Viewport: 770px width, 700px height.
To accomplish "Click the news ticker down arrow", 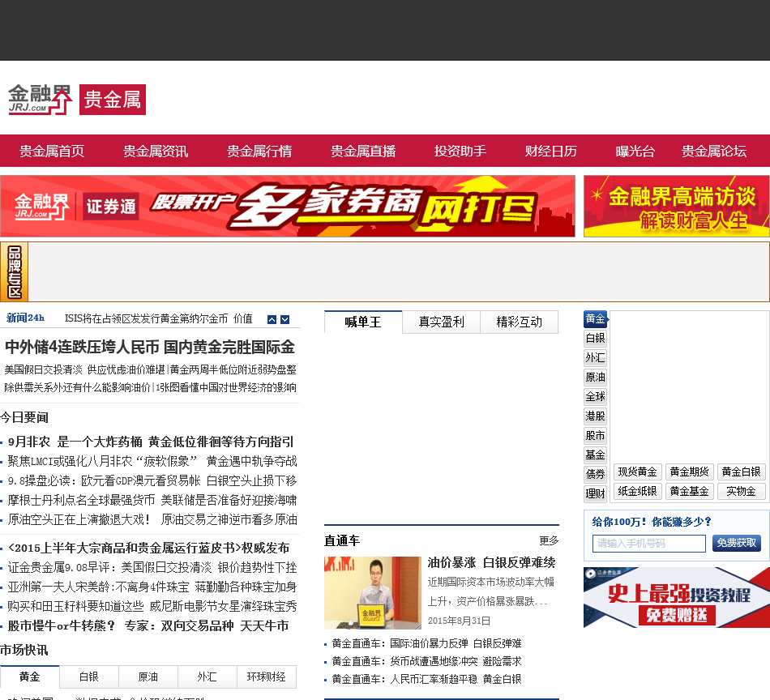I will 284,319.
